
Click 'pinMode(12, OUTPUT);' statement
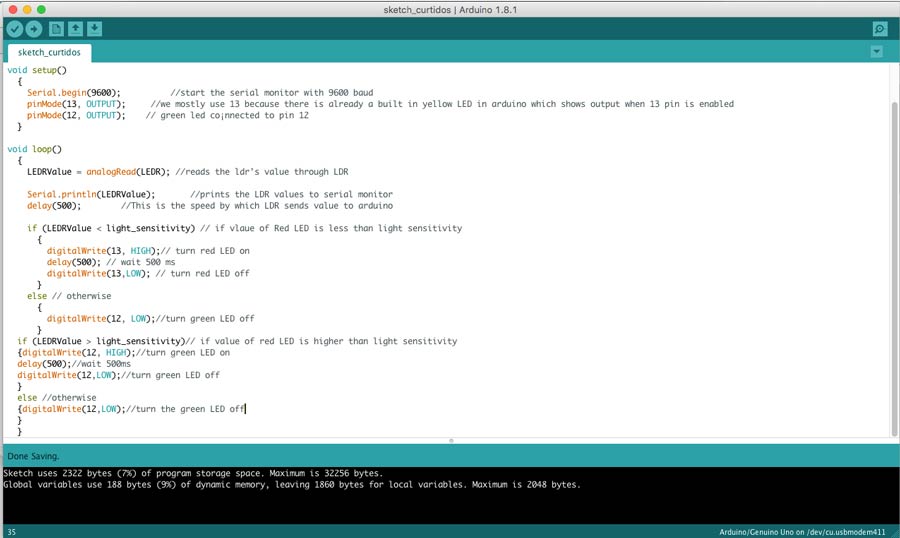pyautogui.click(x=76, y=115)
